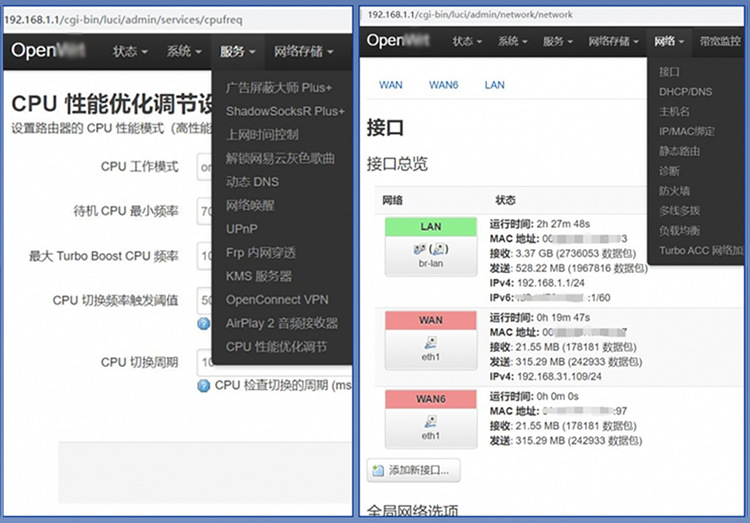
Task: Select 静态路由 in the network menu
Action: click(679, 151)
